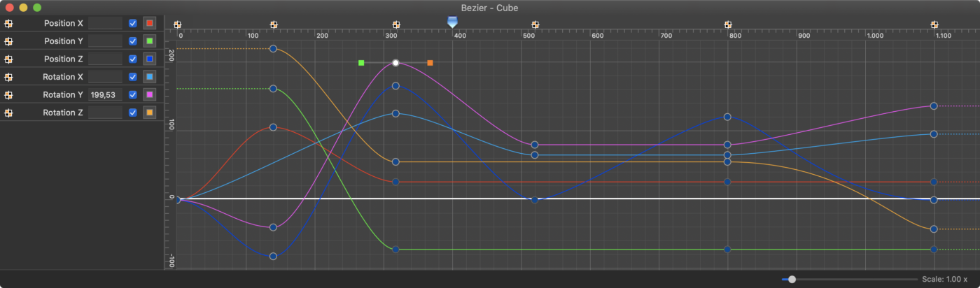Click the Scale slider knob
The image size is (980, 288).
click(792, 279)
